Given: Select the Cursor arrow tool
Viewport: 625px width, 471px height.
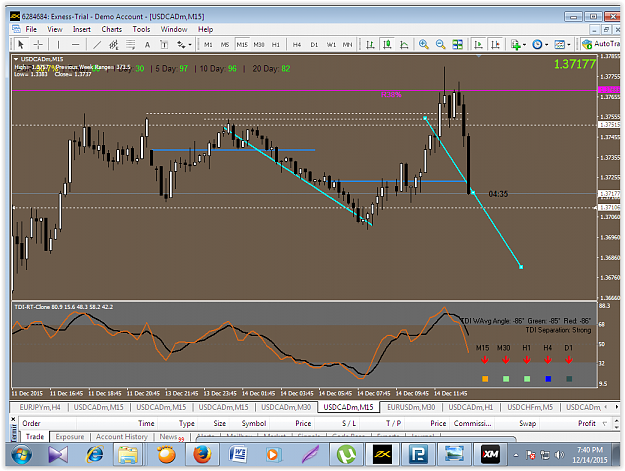Looking at the screenshot, I should coord(21,44).
